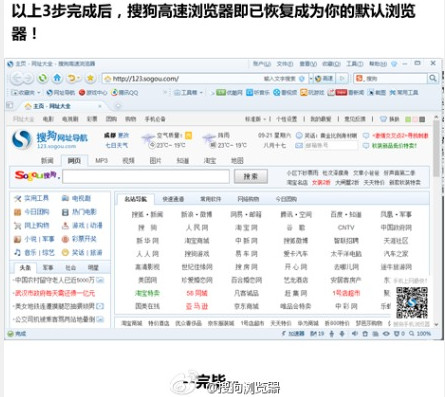This screenshot has height=397, width=445.
Task: Click the browser Forward arrow button
Action: click(x=28, y=79)
